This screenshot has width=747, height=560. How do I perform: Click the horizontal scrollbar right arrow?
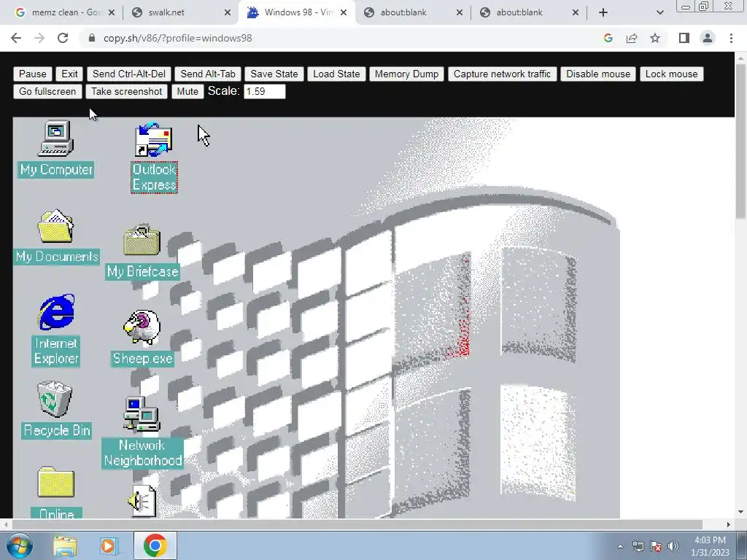pos(729,524)
